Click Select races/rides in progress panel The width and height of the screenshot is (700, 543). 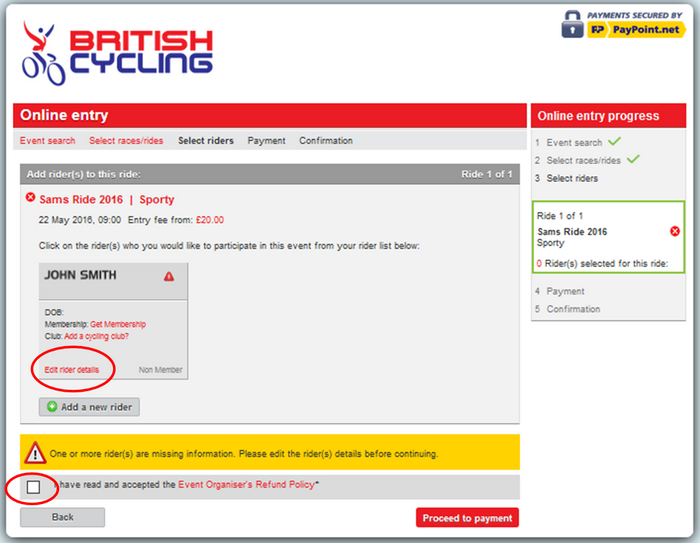click(x=583, y=160)
